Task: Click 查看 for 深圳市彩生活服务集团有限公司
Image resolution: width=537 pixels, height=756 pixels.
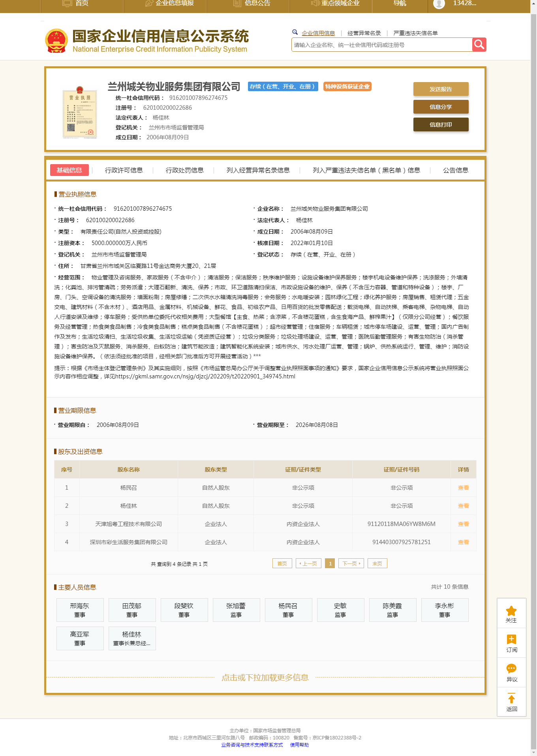Action: [463, 542]
